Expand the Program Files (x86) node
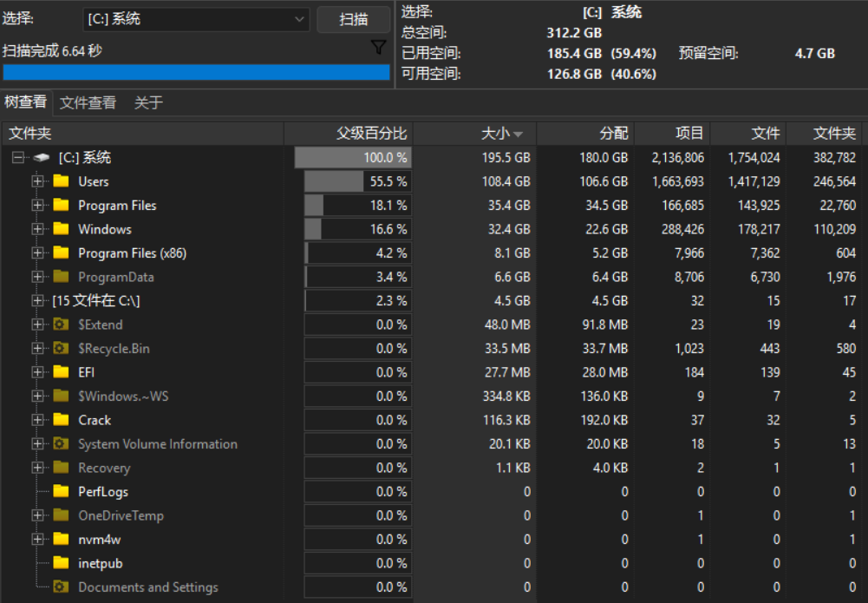 point(37,252)
